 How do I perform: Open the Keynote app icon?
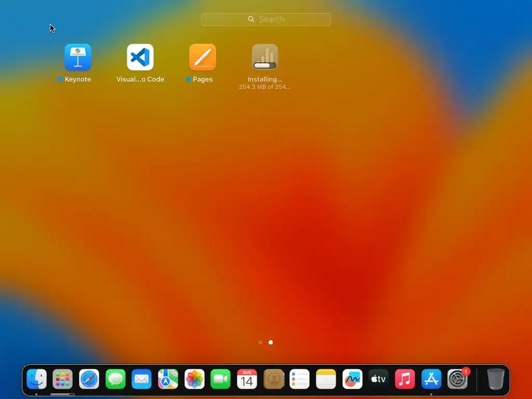(78, 57)
